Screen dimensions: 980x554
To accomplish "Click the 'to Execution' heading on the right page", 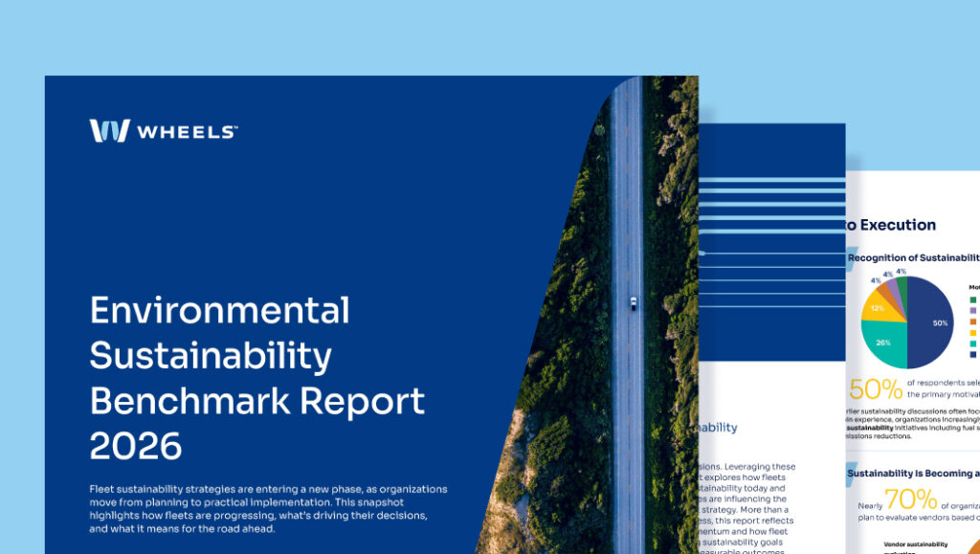I will tap(891, 225).
